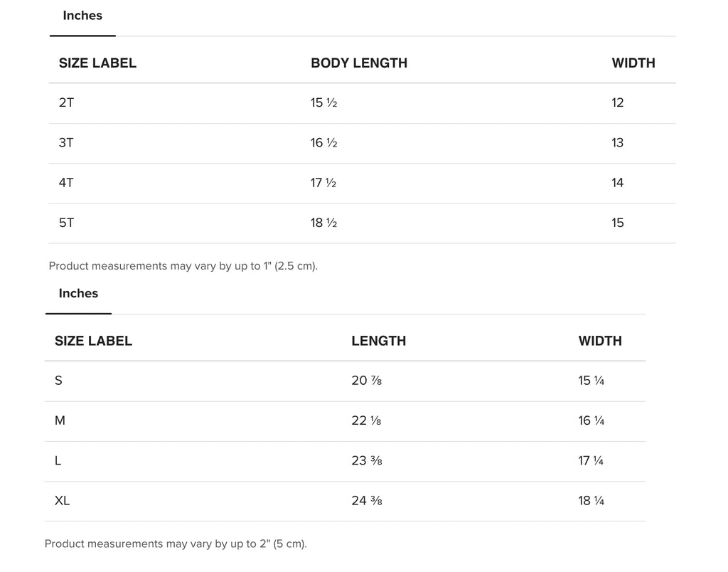Click the SIZE LABEL header in toddler table

(97, 63)
